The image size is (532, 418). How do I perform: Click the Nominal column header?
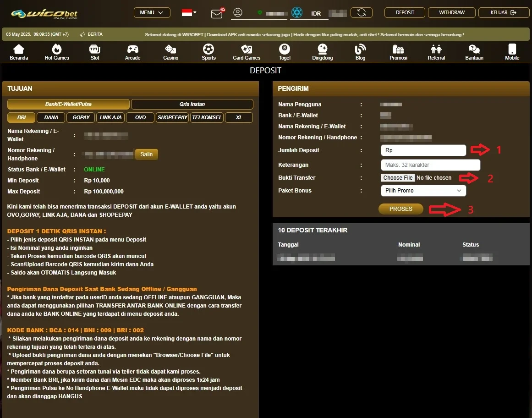click(x=409, y=245)
